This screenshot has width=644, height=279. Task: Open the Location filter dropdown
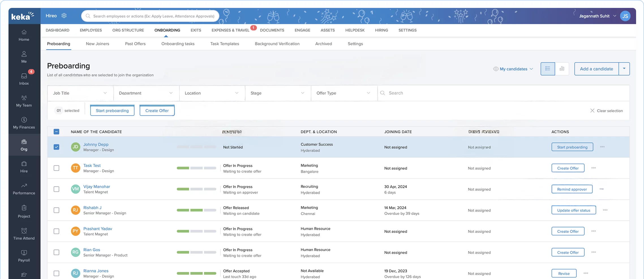point(212,93)
